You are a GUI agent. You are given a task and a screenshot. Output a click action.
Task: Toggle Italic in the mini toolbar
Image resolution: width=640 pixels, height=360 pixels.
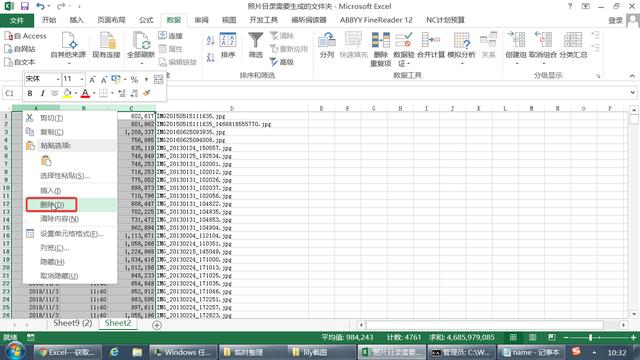(42, 93)
